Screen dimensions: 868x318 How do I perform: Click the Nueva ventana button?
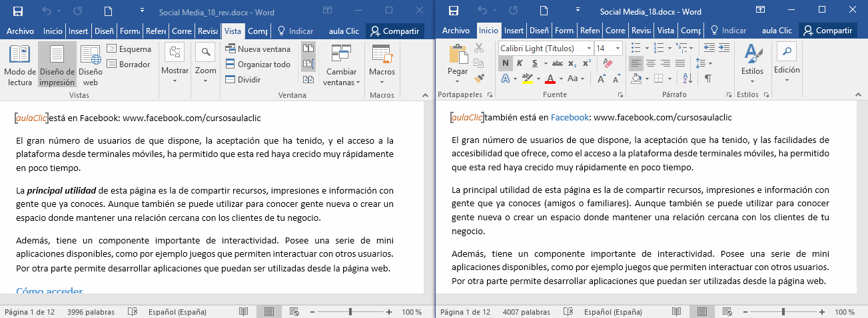258,49
